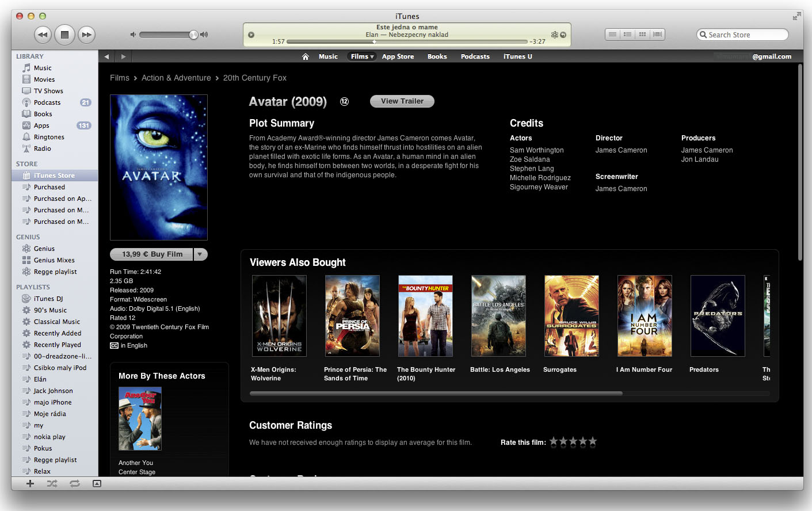
Task: Toggle the artwork viewer button
Action: coord(97,484)
